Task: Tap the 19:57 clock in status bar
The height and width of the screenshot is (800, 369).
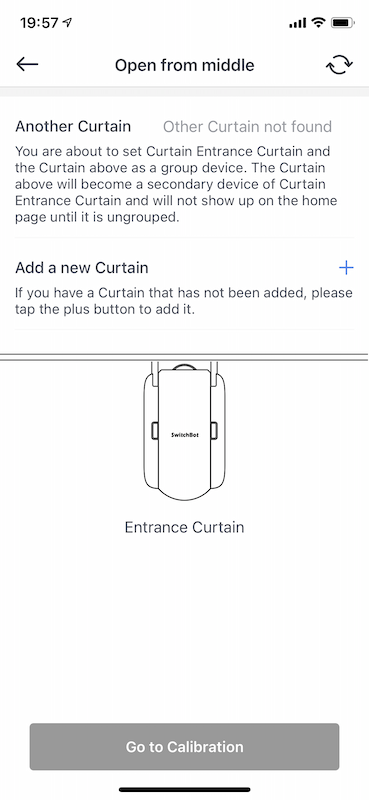Action: [40, 23]
